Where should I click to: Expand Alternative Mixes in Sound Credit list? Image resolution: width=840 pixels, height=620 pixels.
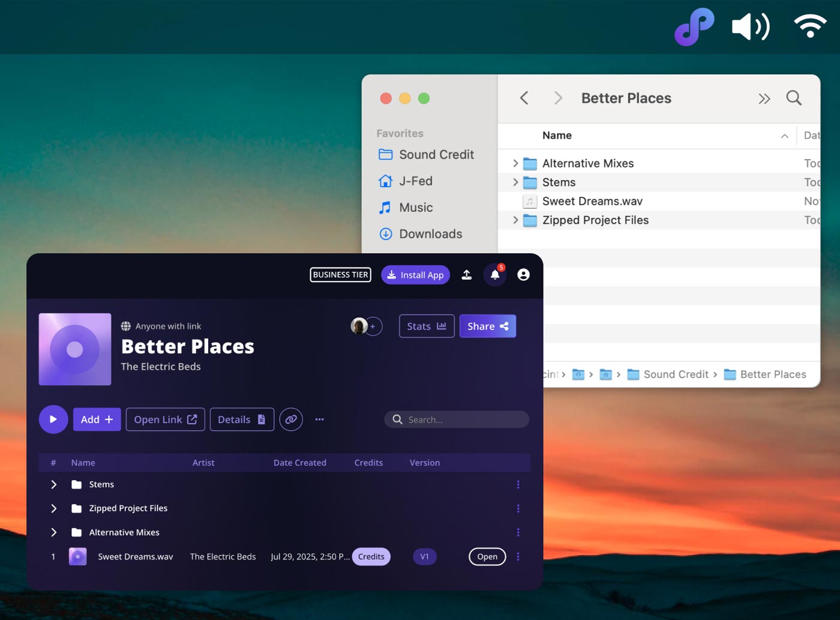53,532
